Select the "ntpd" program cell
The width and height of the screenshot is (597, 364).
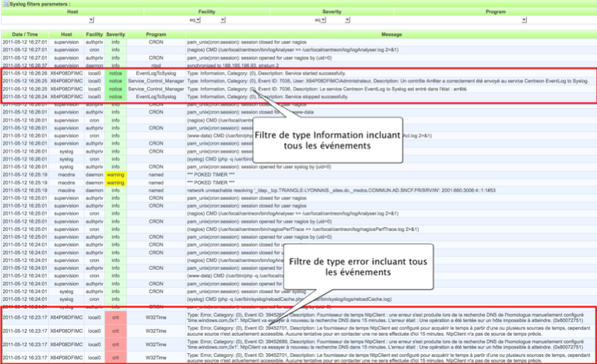click(x=156, y=65)
